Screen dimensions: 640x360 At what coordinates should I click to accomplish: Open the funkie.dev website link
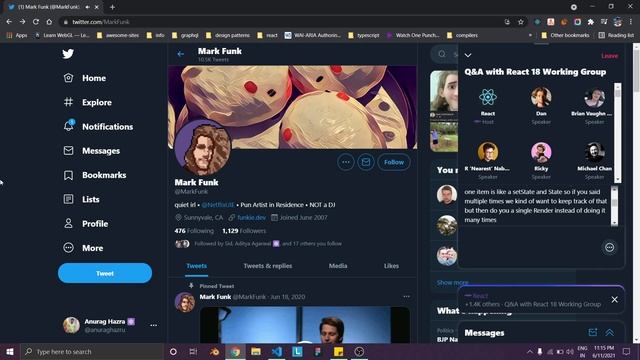(x=251, y=218)
